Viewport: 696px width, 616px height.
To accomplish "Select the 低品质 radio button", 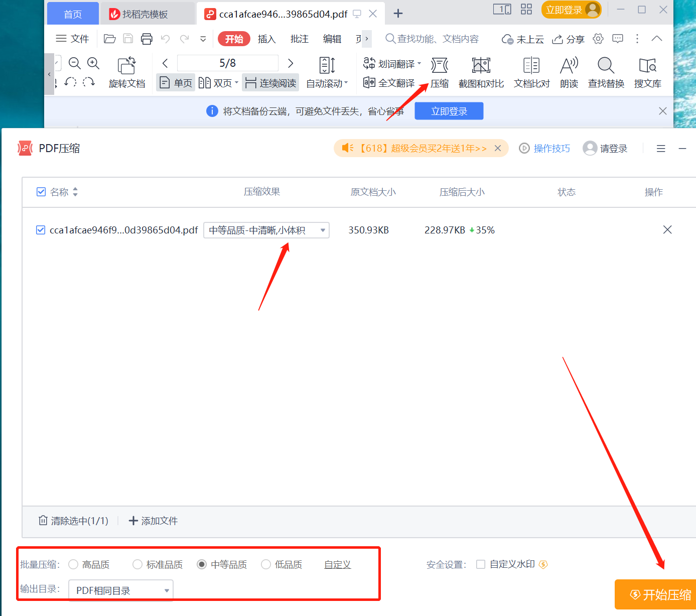I will pos(266,564).
